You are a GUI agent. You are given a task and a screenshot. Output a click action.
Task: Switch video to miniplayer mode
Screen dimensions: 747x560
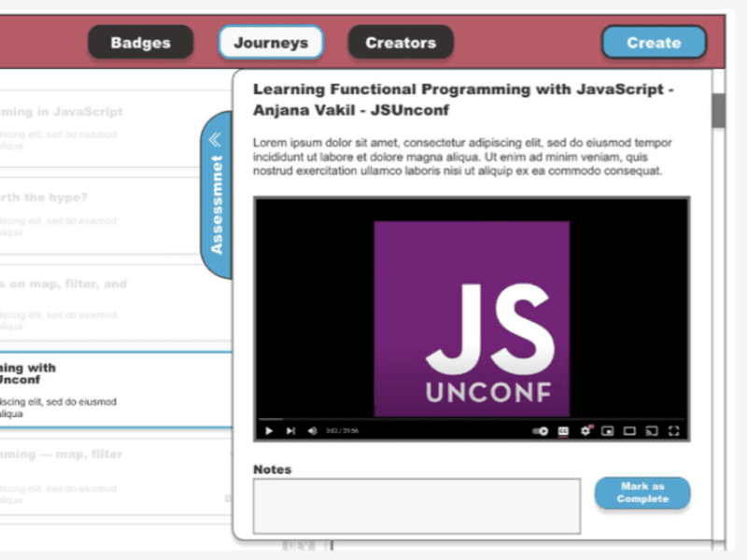pos(608,431)
